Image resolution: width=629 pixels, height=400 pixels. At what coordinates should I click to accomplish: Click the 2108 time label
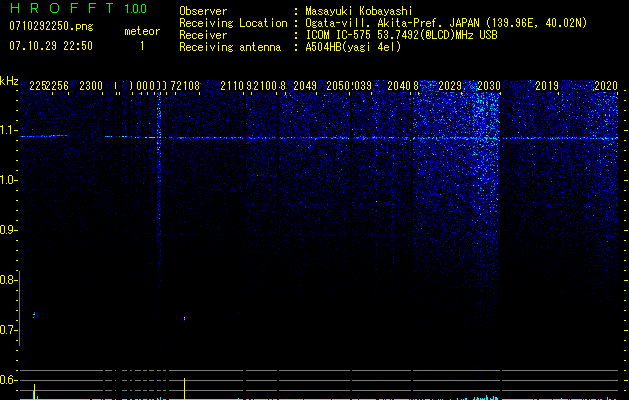(x=188, y=86)
